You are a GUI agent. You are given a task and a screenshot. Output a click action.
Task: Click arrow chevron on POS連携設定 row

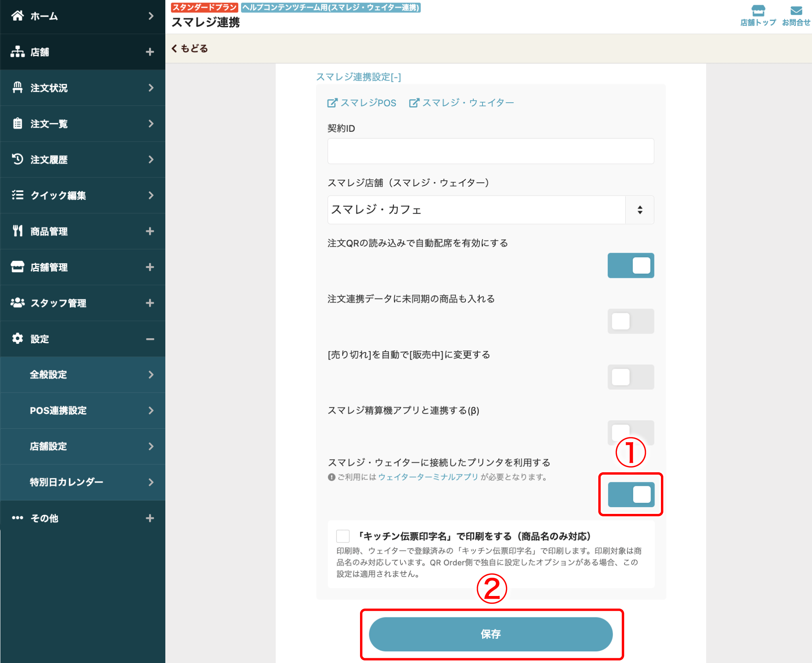(x=151, y=410)
